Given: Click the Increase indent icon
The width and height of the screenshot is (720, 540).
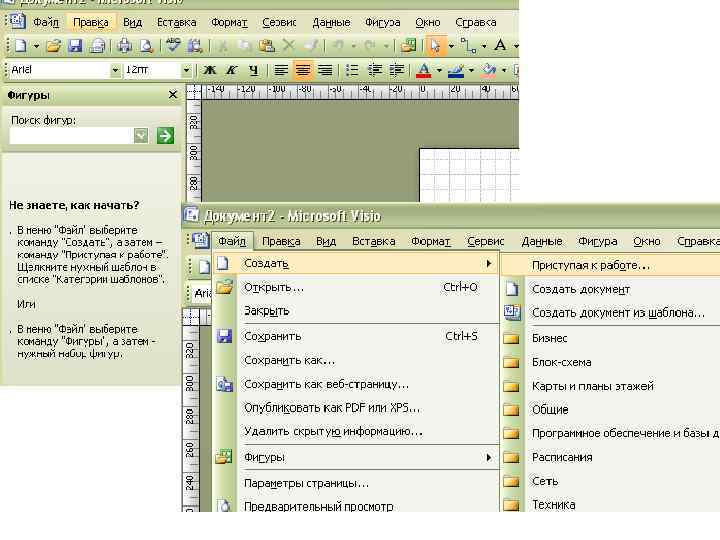Looking at the screenshot, I should pyautogui.click(x=397, y=70).
